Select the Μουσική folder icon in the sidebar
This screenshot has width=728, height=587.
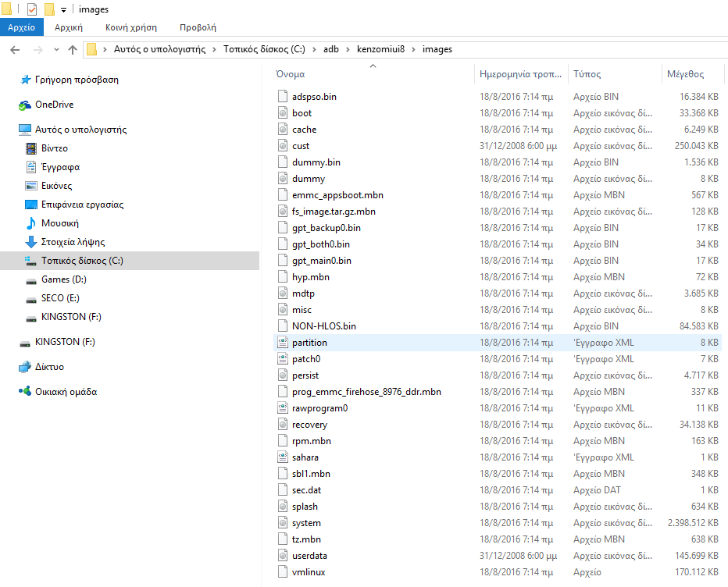point(31,223)
